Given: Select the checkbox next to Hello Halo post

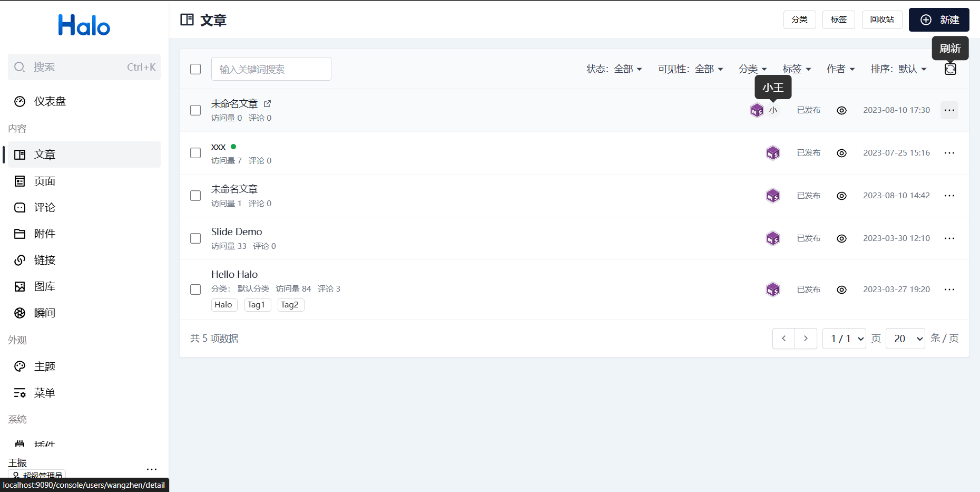Looking at the screenshot, I should click(195, 289).
